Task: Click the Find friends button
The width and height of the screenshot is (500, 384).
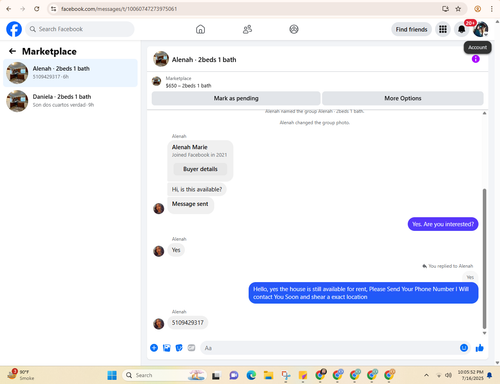Action: [x=411, y=29]
